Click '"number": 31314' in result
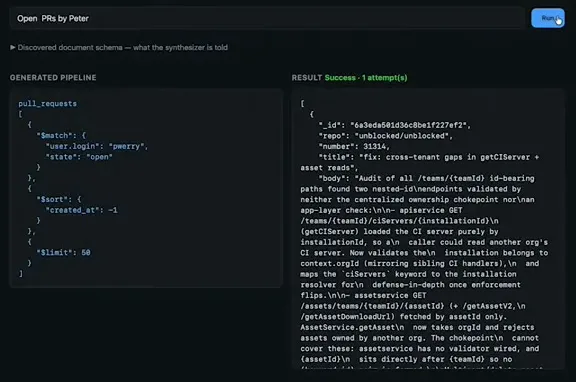Screen dimensions: 576x382 tap(354, 147)
